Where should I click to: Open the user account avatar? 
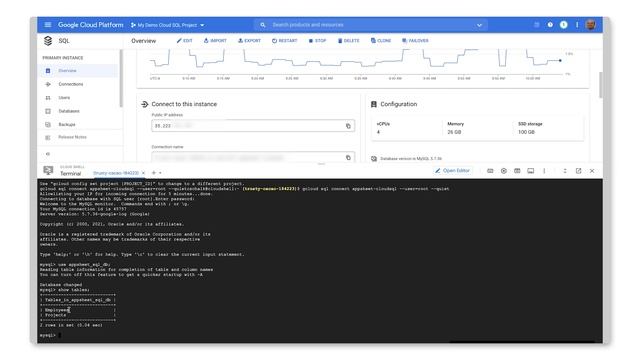pyautogui.click(x=590, y=25)
